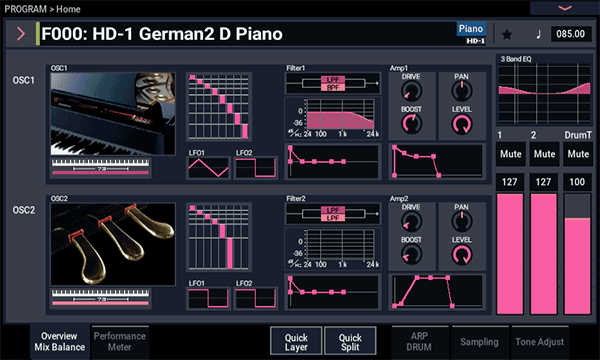Click the favorite star icon
The width and height of the screenshot is (600, 360).
[x=507, y=34]
